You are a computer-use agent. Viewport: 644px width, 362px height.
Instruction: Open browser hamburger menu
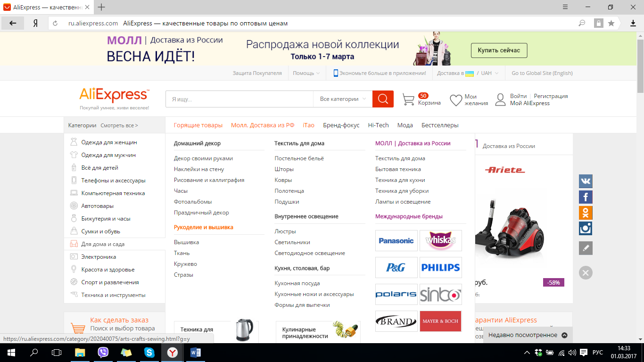coord(565,7)
